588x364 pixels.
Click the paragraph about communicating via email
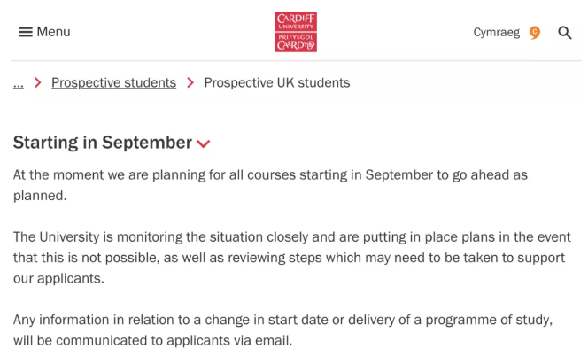[x=282, y=329]
